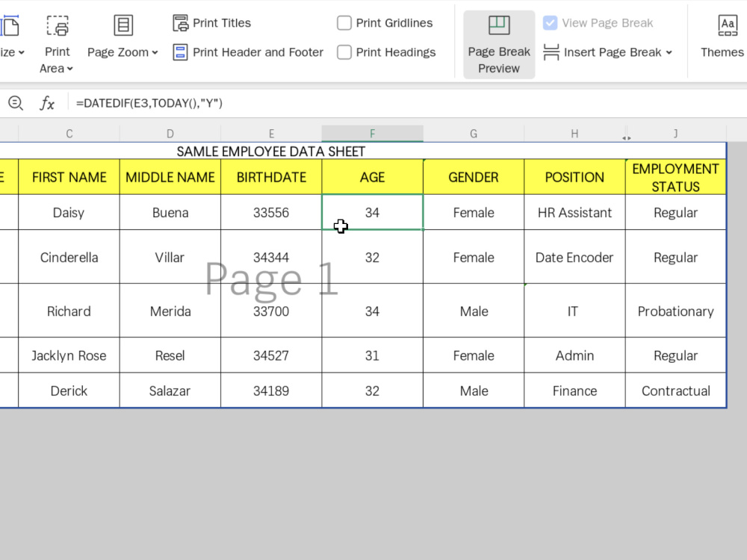The height and width of the screenshot is (560, 747).
Task: Select the birthdate cell 34189
Action: tap(271, 391)
